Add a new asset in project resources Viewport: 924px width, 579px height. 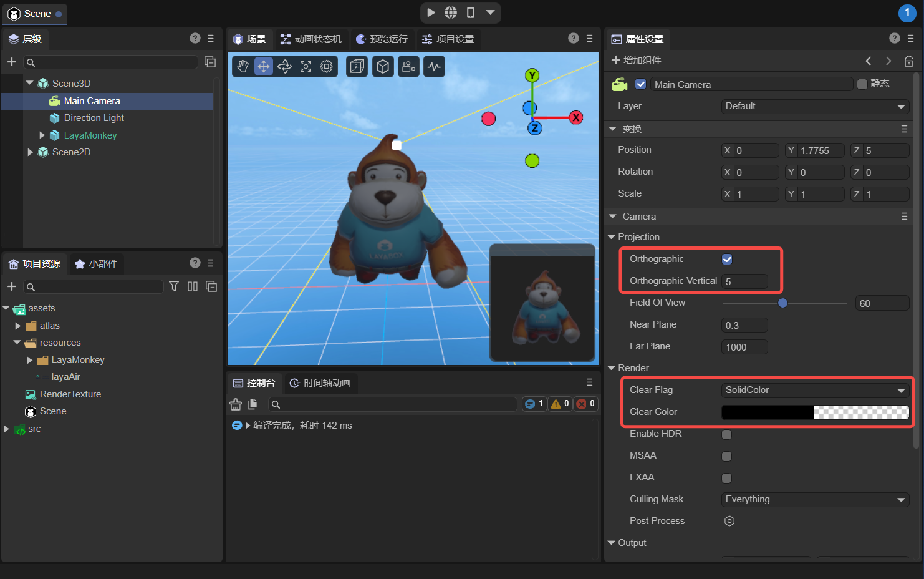click(12, 286)
